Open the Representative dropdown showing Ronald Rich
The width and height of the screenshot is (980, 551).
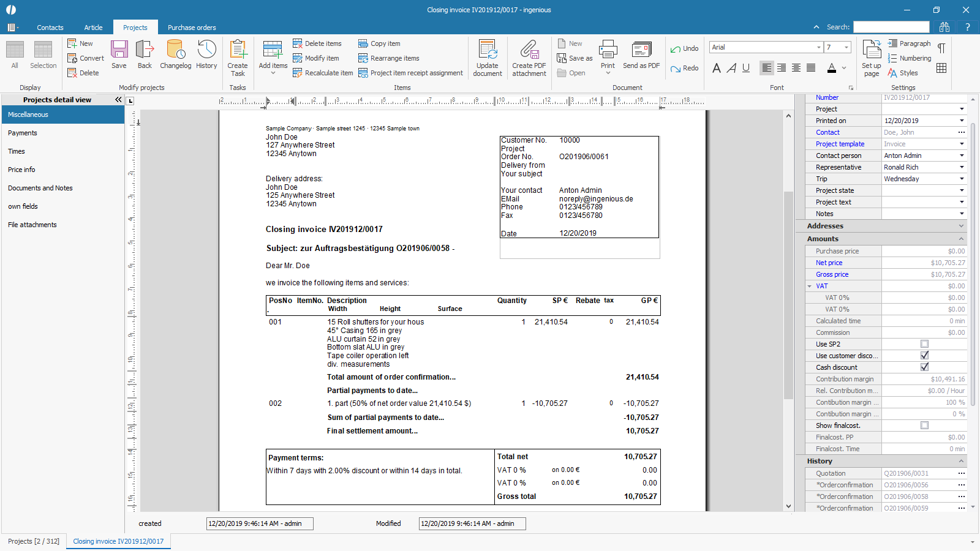962,167
